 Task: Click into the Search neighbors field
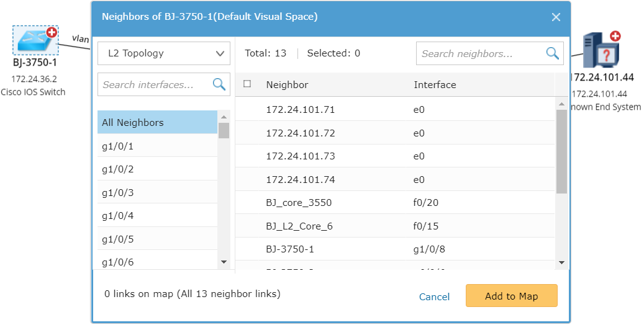[x=478, y=53]
